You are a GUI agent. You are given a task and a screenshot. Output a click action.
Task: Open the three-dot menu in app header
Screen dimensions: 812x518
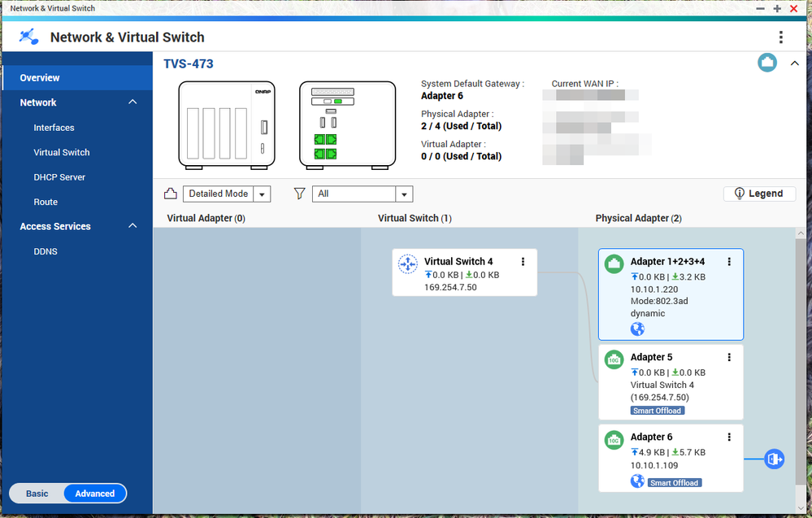[x=780, y=37]
